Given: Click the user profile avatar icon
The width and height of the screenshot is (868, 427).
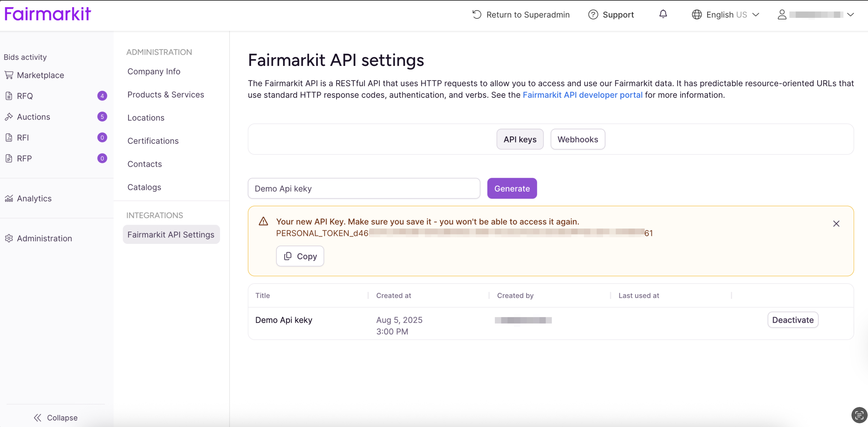Looking at the screenshot, I should [782, 14].
